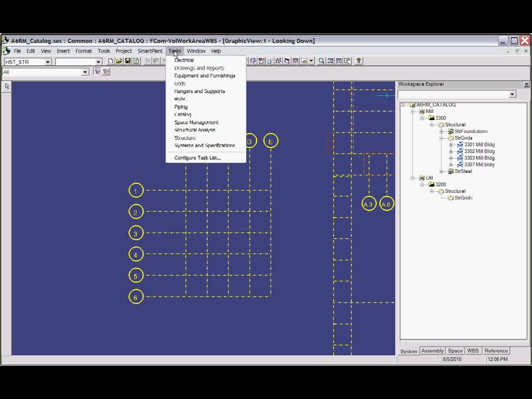Click the toolbar icon left of Help icon

click(x=348, y=61)
